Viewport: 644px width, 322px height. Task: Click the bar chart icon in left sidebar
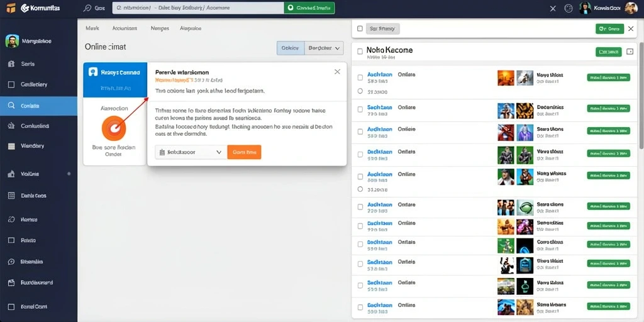[x=11, y=174]
